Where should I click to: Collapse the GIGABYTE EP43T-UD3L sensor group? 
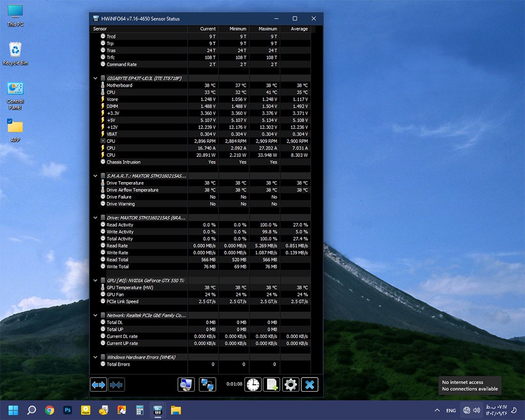pos(95,78)
